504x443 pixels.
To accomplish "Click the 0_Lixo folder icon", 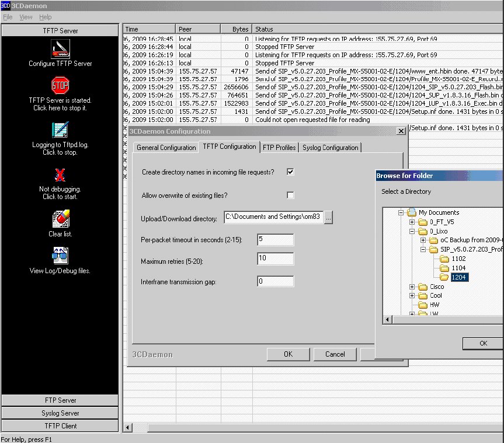I will pyautogui.click(x=423, y=231).
